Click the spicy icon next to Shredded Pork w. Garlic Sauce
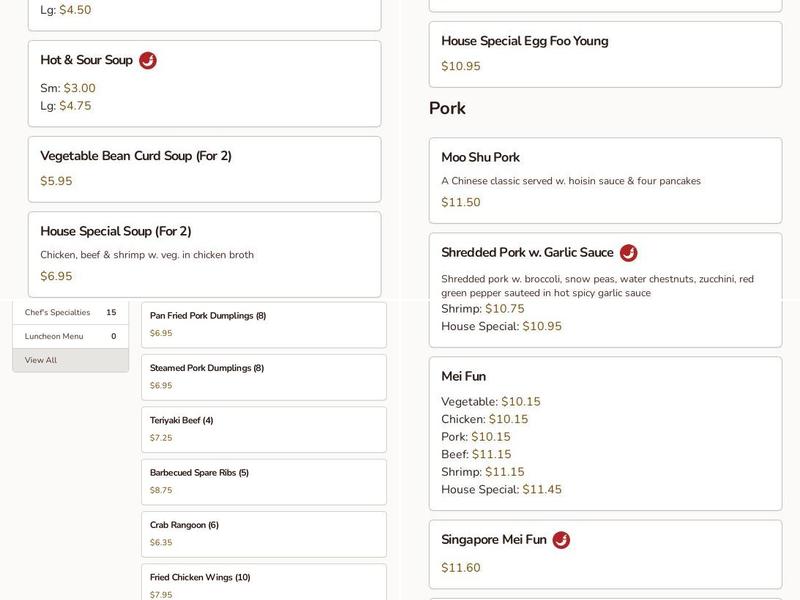This screenshot has height=600, width=800. point(628,253)
